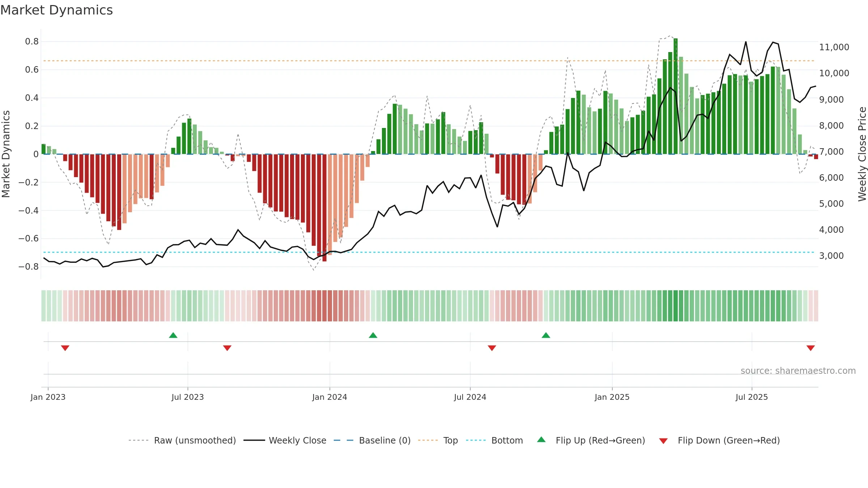Screen dimensions: 868x488
Task: Click the orange dashed Top threshold line
Action: (429, 61)
